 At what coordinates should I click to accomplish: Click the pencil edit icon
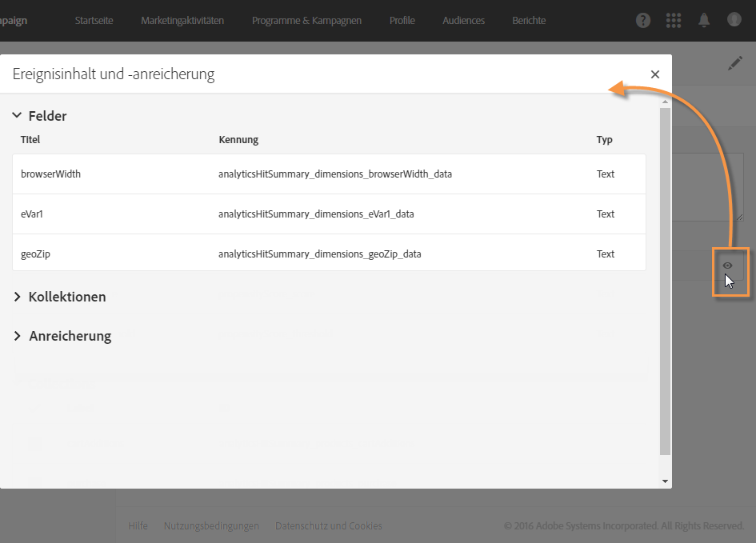coord(734,63)
